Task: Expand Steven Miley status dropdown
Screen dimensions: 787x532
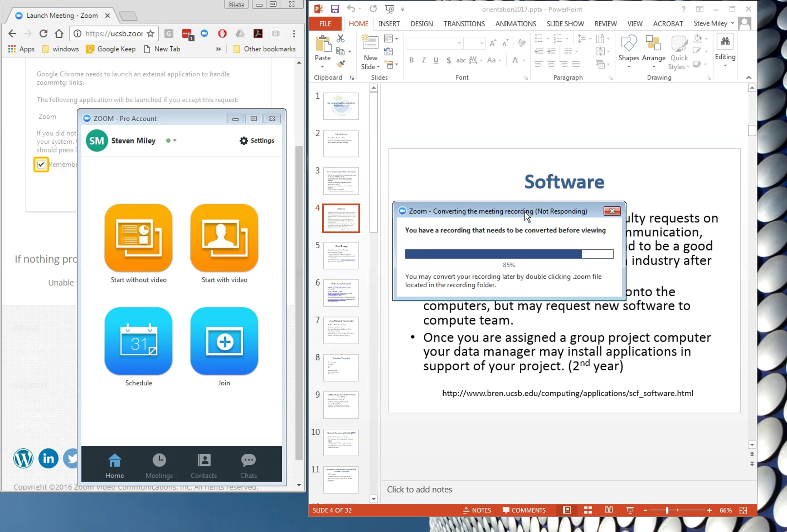Action: [175, 140]
